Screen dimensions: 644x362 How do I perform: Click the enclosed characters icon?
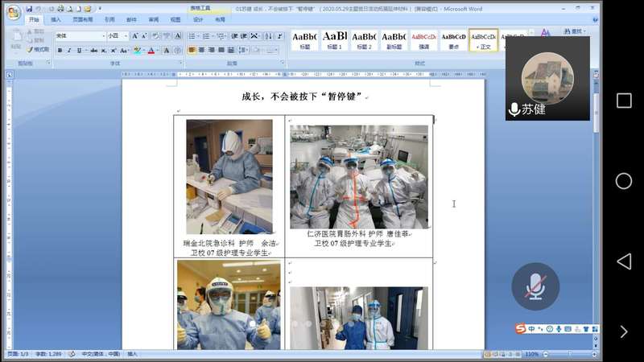(177, 51)
